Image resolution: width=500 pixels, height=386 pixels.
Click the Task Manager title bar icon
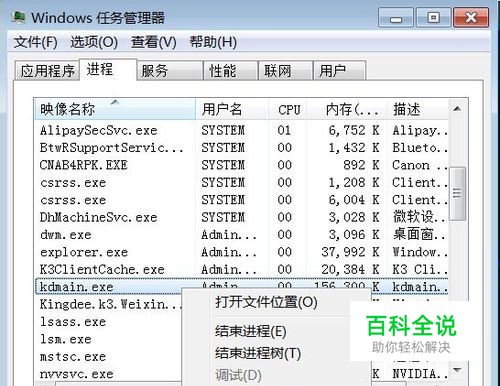(18, 17)
